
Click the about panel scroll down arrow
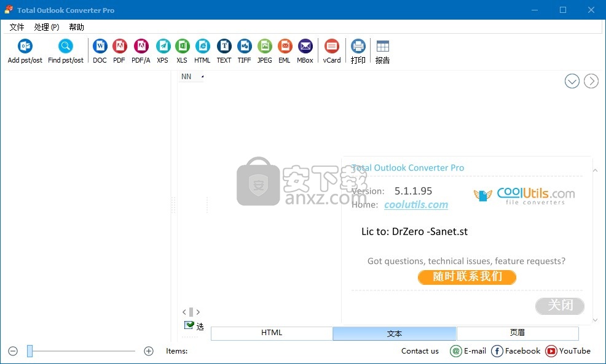tap(595, 320)
